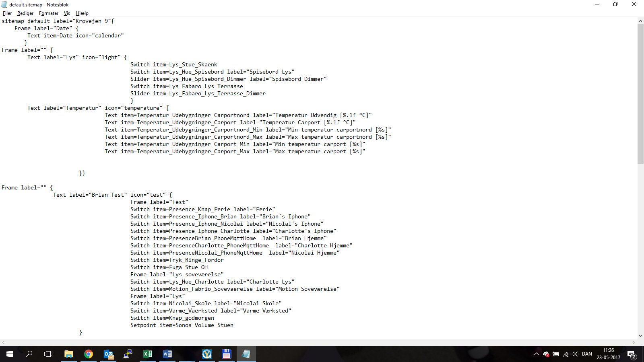Open the Hjælp menu
The height and width of the screenshot is (362, 644).
pyautogui.click(x=82, y=13)
